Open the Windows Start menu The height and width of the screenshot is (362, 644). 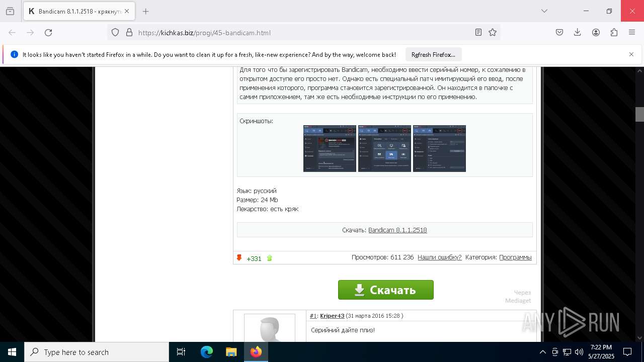click(x=12, y=352)
